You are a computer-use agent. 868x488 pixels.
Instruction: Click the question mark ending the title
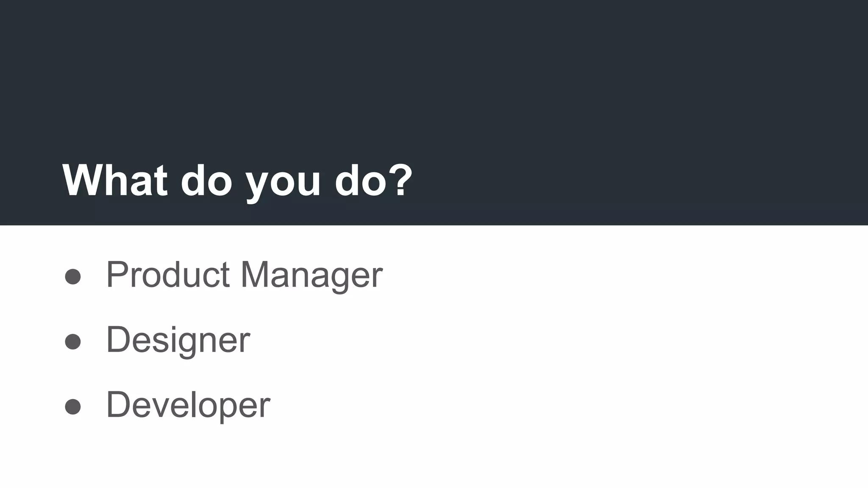(401, 180)
